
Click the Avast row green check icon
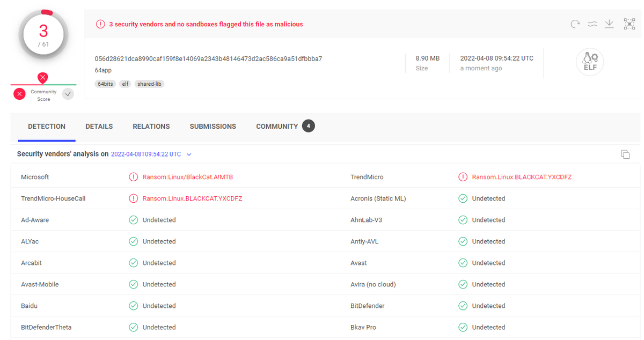tap(463, 263)
